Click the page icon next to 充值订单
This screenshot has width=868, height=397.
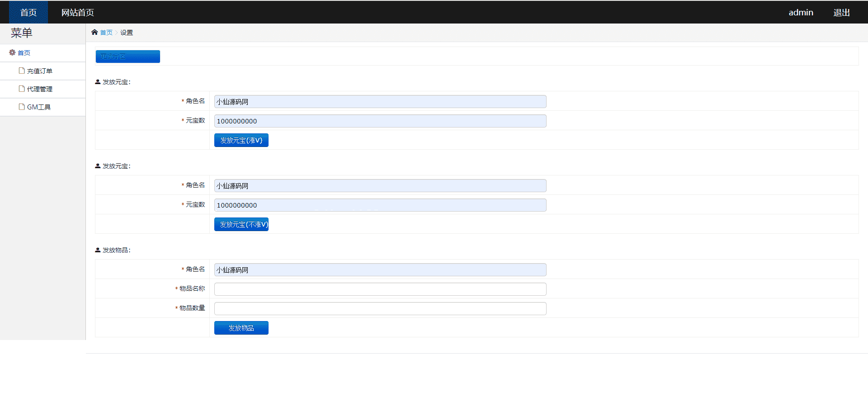[x=22, y=71]
